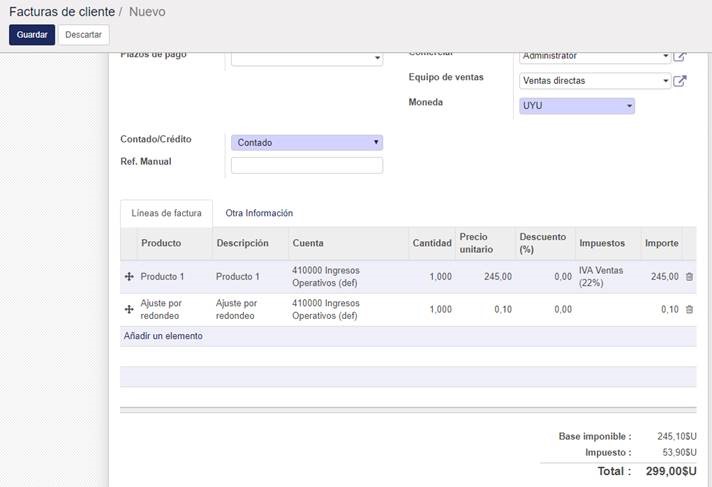The image size is (712, 487).
Task: Grab the move handle of Ajuste por redondeo row
Action: 129,309
